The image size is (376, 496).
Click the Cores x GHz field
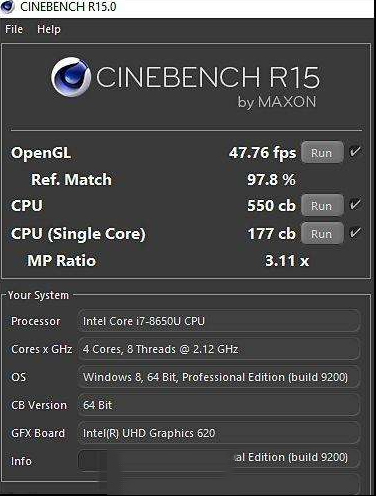pyautogui.click(x=219, y=349)
